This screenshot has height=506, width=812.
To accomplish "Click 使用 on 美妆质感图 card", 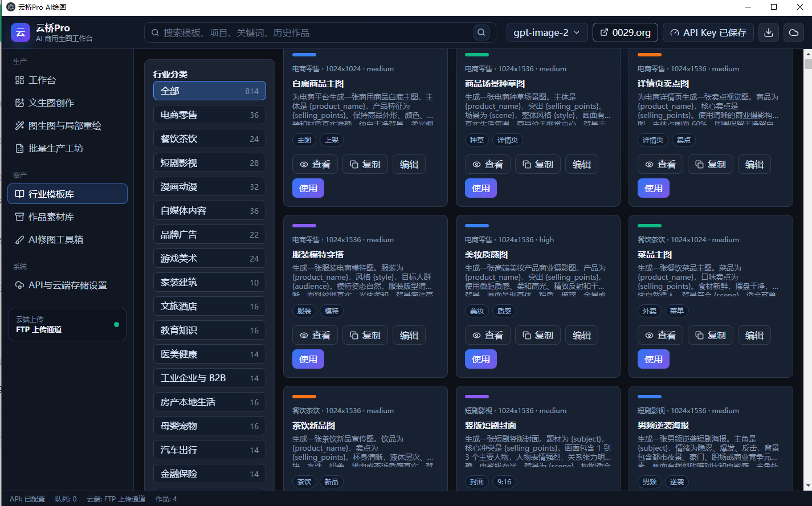I will point(481,359).
